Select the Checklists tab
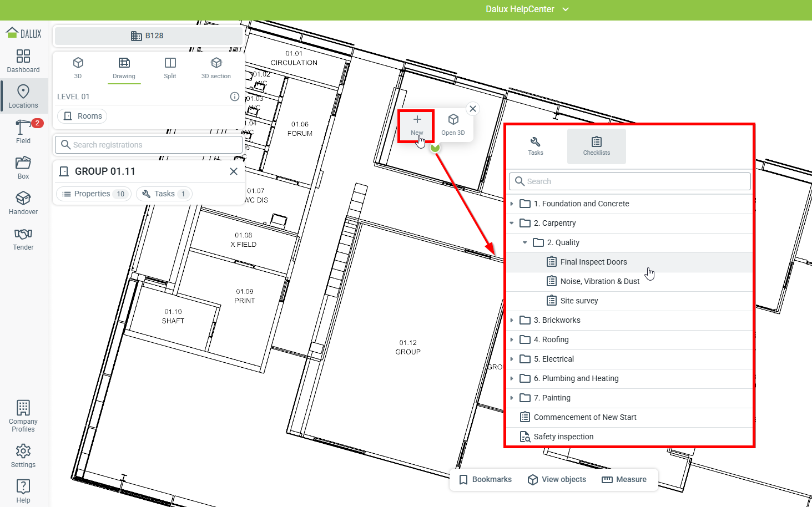Screen dimensions: 812x507 pos(596,146)
